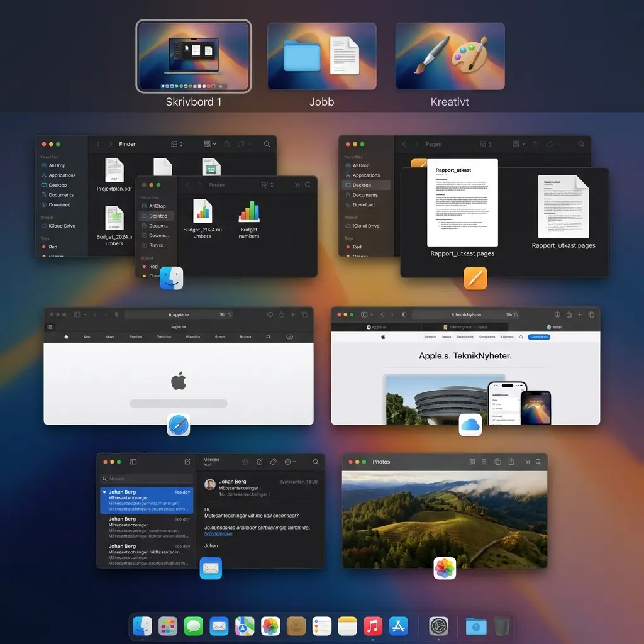Screen dimensions: 644x644
Task: Open sidebar dropdown chevron in TeknikNyheter Safari window
Action: [x=372, y=314]
